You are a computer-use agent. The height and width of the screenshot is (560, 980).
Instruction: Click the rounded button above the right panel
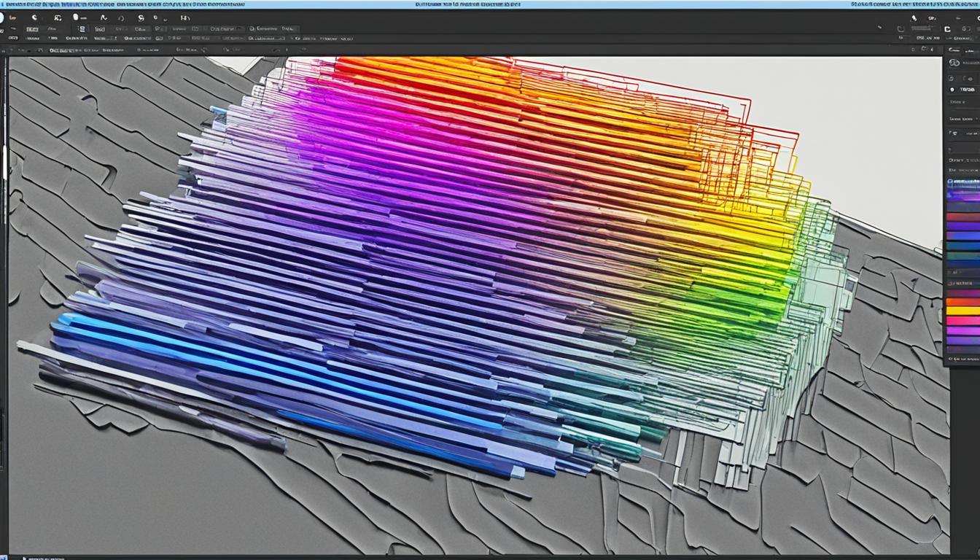click(954, 50)
